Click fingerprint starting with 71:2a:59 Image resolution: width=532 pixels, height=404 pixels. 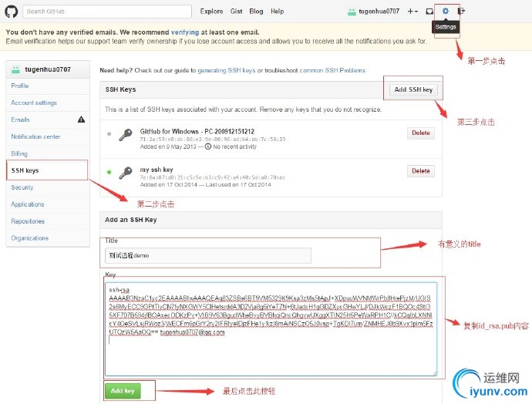(x=213, y=139)
